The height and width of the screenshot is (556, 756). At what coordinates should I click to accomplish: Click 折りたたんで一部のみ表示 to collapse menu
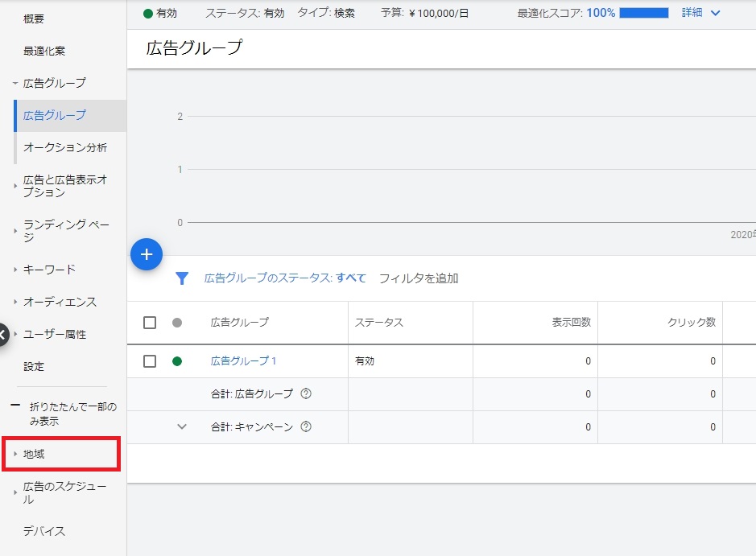tap(72, 414)
